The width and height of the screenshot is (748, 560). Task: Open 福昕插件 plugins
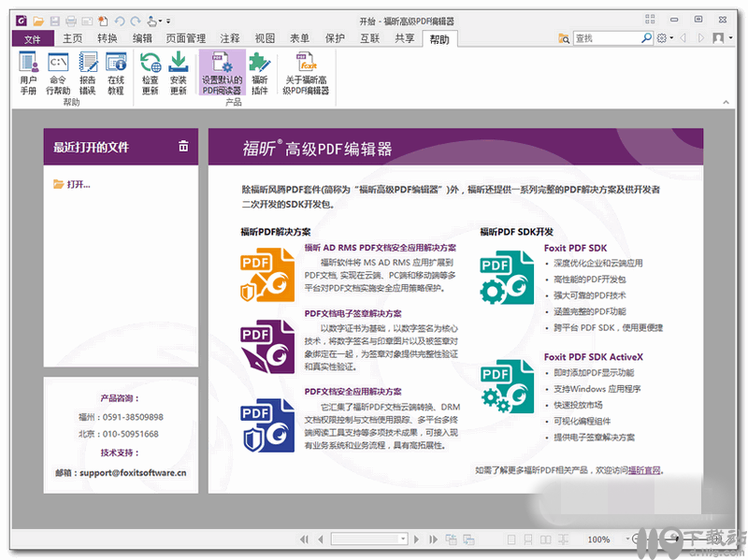click(260, 73)
